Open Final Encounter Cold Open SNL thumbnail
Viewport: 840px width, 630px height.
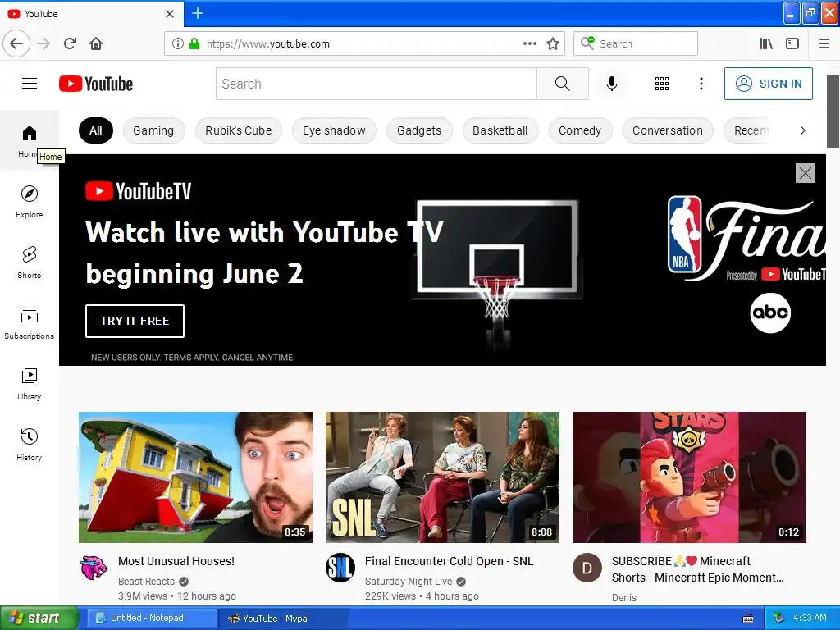pos(442,477)
